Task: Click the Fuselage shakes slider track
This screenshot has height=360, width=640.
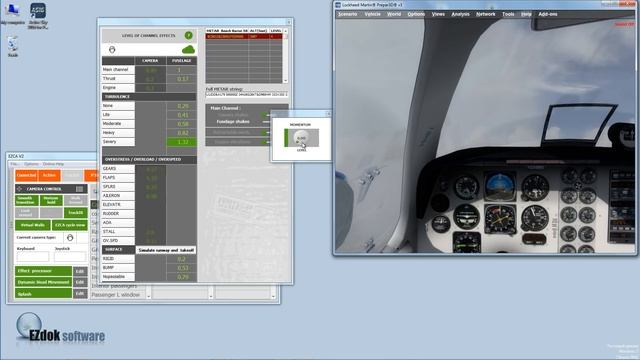Action: pos(266,122)
